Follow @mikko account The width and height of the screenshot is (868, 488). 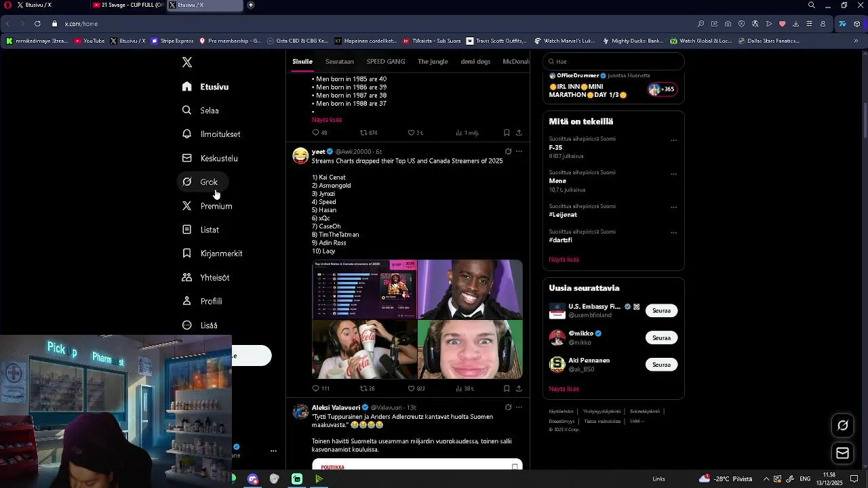tap(661, 338)
